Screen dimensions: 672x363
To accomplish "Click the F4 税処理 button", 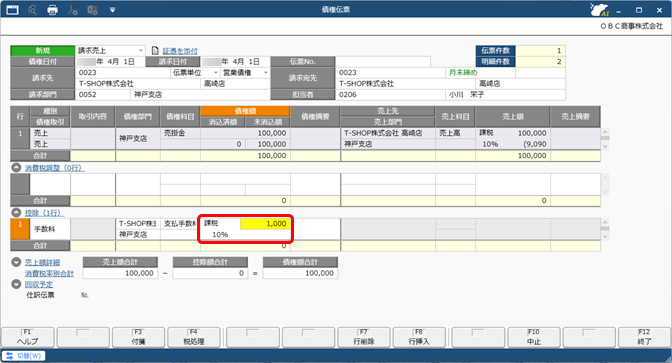I will pos(194,337).
